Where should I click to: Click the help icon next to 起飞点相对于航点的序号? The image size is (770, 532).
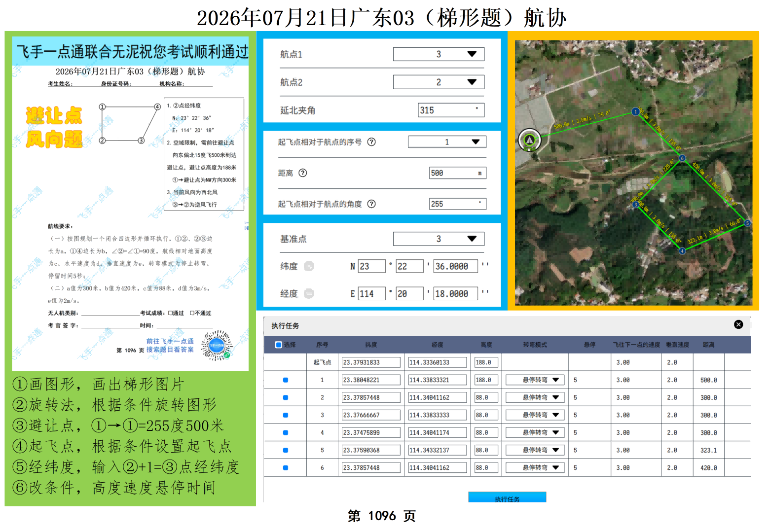tap(371, 142)
